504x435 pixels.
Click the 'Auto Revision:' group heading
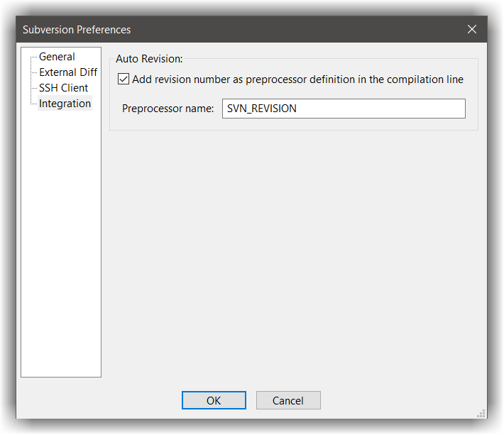149,58
